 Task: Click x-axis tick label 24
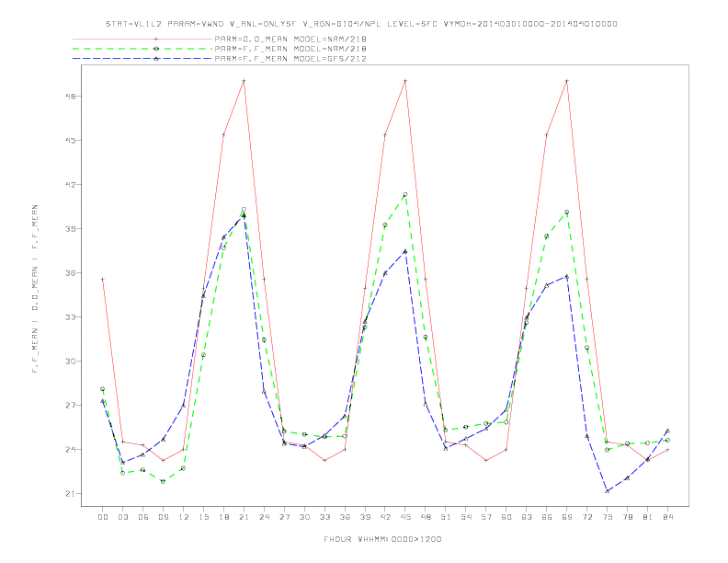click(264, 517)
